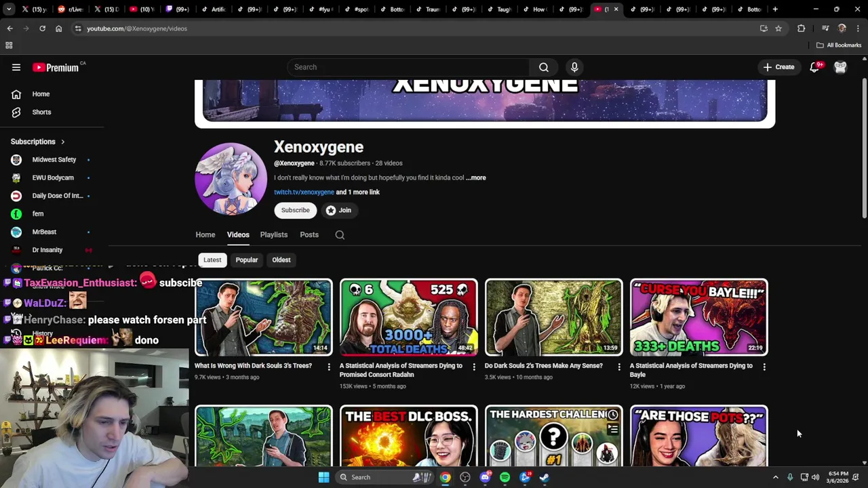Subscribe to Xenoxygene channel
The width and height of the screenshot is (868, 488).
click(x=295, y=210)
